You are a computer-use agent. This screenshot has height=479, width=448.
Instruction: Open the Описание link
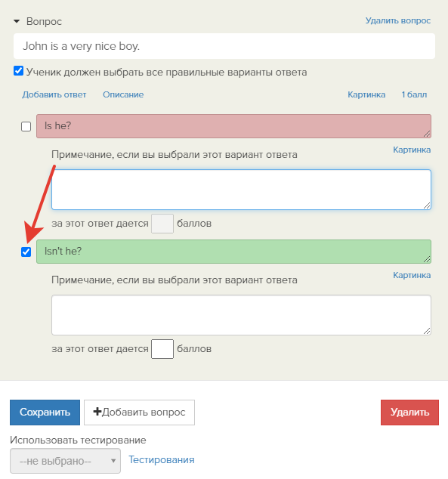pos(123,94)
